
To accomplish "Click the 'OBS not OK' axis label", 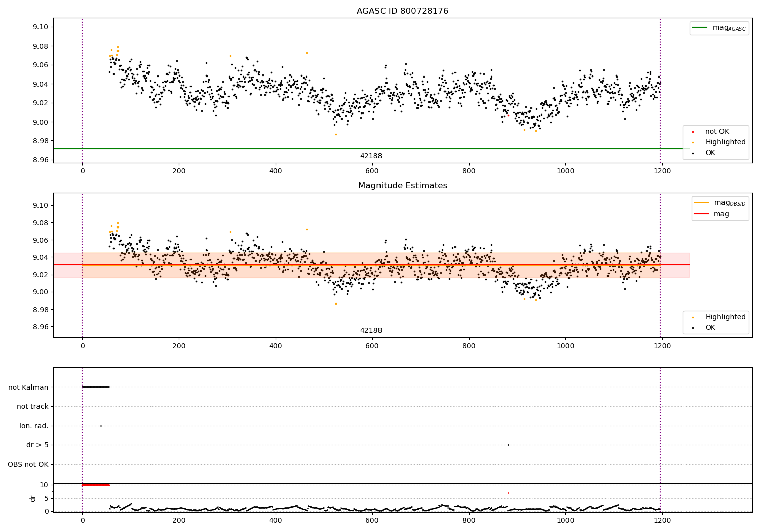I will tap(28, 464).
